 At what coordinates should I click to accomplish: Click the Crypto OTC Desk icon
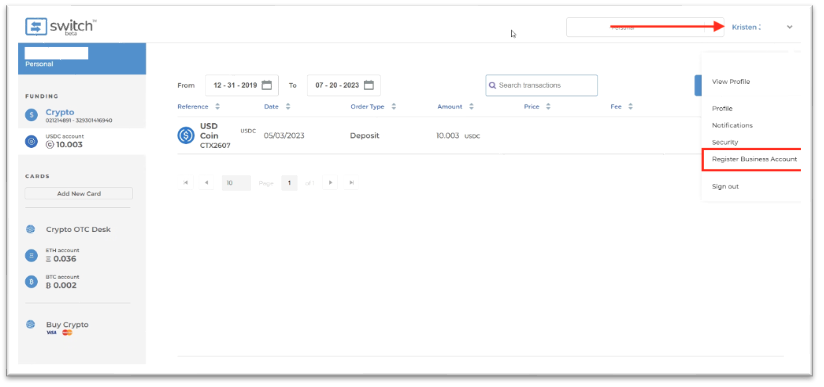click(x=30, y=229)
